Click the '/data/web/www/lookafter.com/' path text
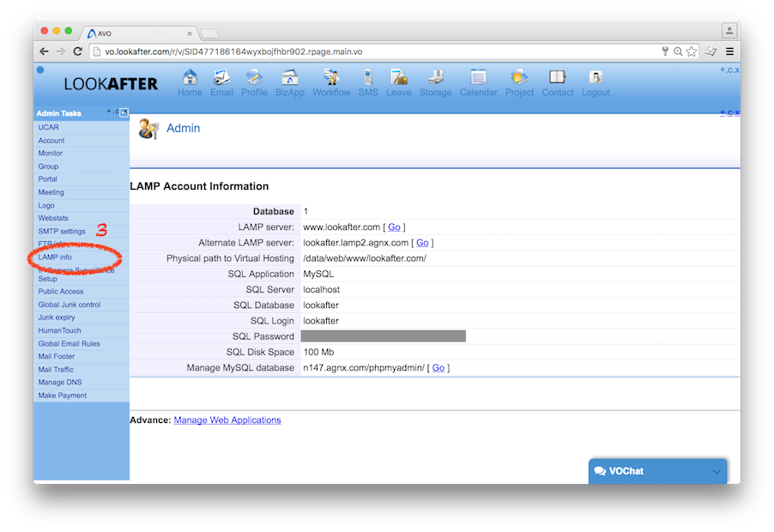 click(x=365, y=258)
